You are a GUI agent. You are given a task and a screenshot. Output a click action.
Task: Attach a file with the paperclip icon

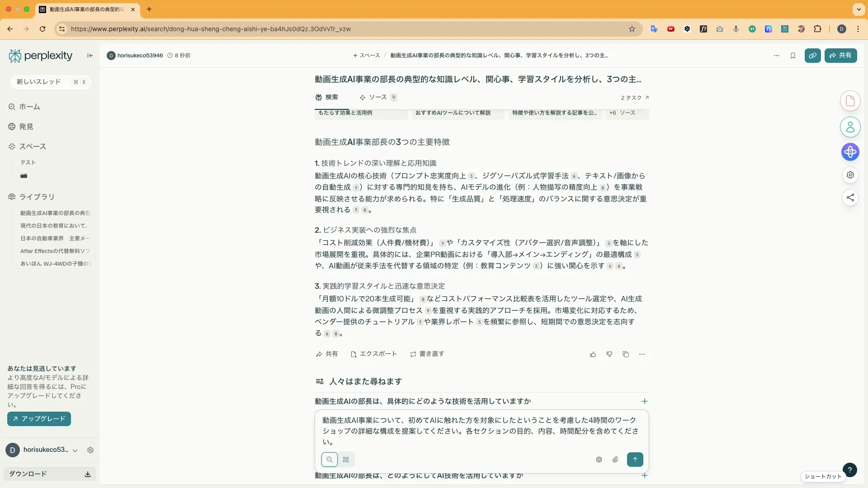tap(615, 460)
